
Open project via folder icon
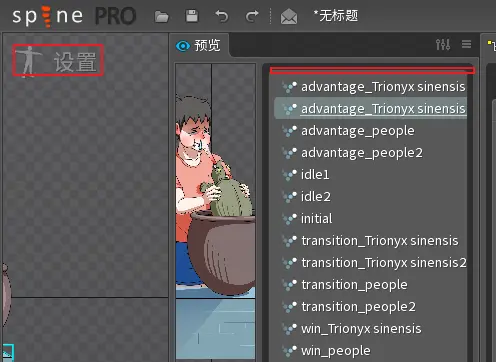pos(162,16)
